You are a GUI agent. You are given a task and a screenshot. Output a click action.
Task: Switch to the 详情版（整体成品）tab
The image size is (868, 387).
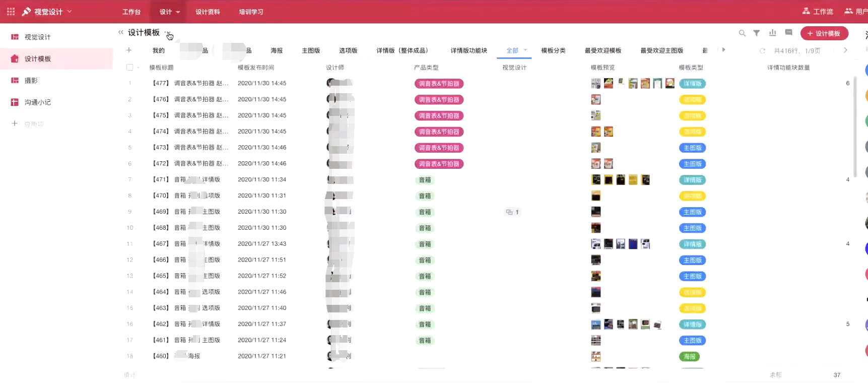[404, 50]
